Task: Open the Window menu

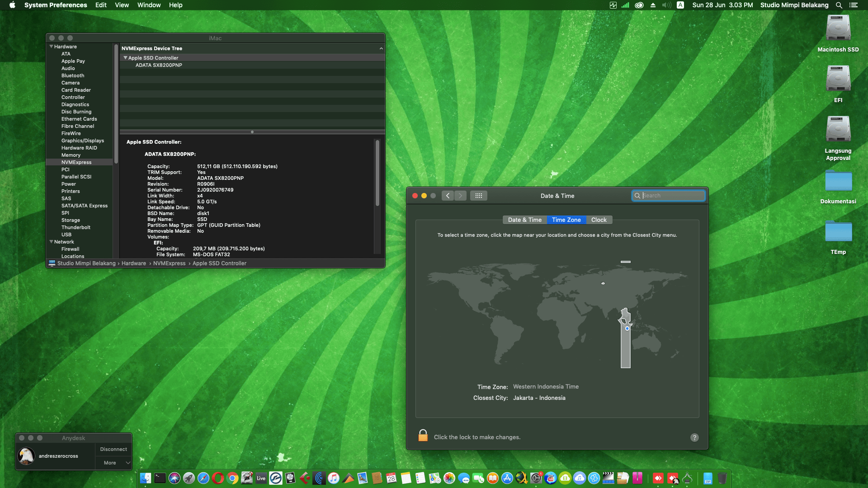Action: pos(149,5)
